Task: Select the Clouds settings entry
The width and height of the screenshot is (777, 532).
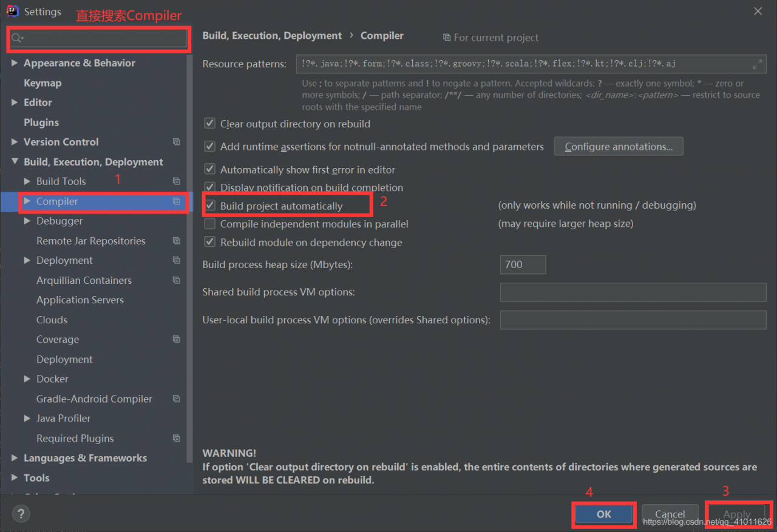Action: pyautogui.click(x=52, y=320)
